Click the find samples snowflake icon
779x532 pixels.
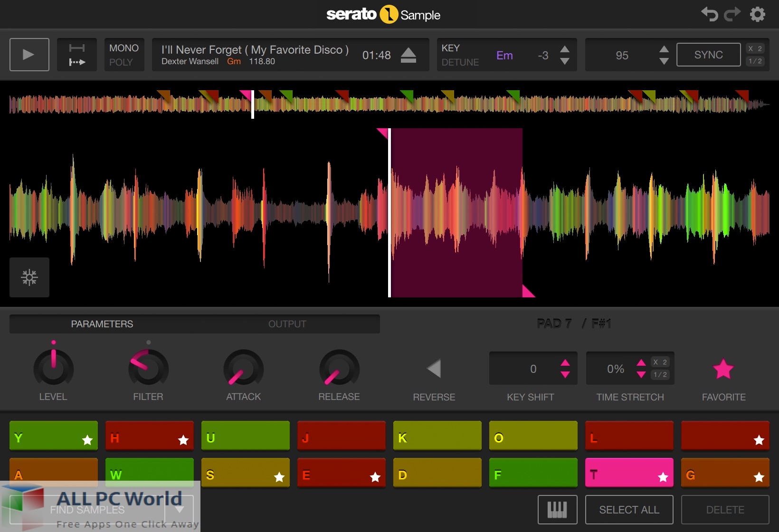pyautogui.click(x=29, y=277)
